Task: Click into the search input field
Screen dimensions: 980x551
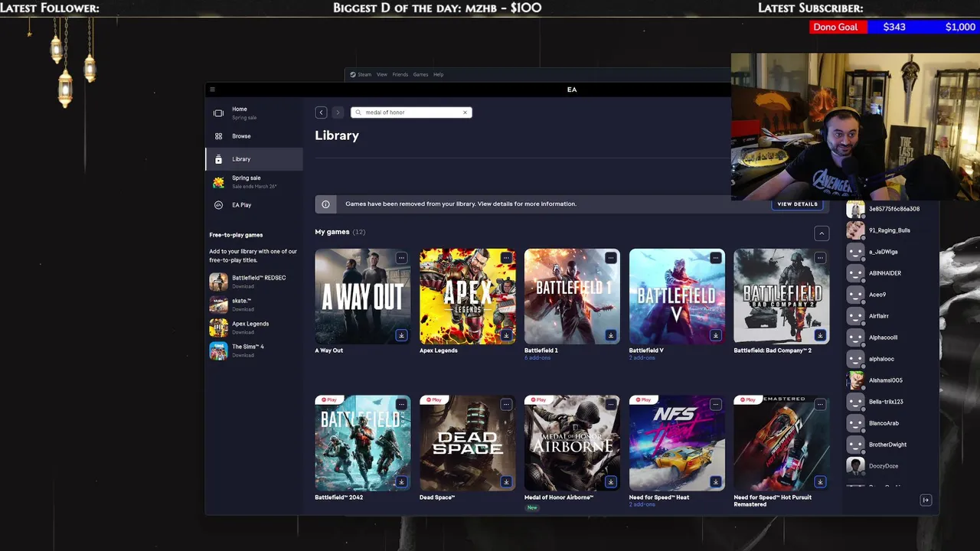Action: [412, 112]
